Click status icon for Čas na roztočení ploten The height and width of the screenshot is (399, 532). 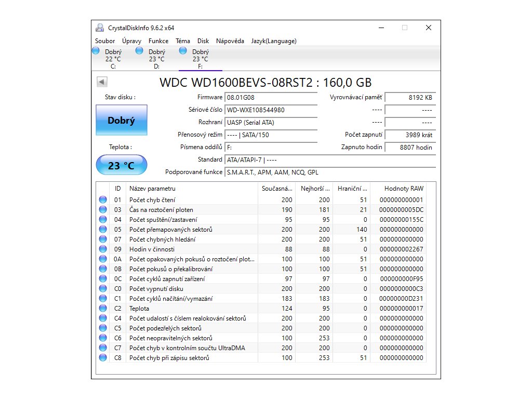coord(103,209)
